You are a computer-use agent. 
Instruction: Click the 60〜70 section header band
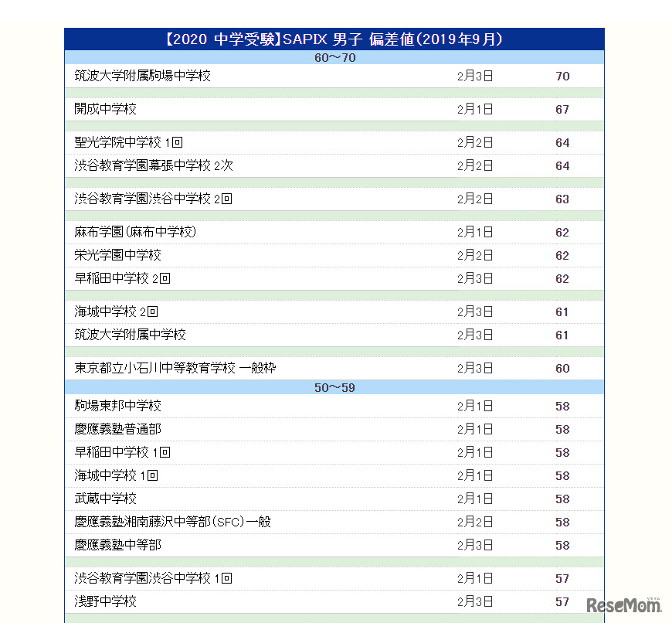point(336,57)
